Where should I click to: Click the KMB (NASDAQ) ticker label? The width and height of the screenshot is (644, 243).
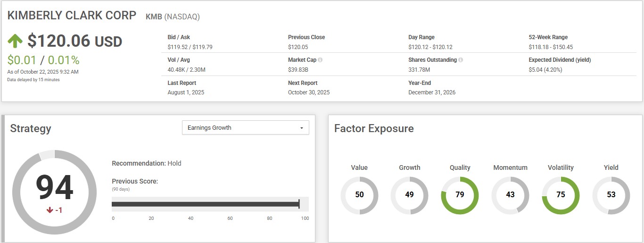pos(173,17)
